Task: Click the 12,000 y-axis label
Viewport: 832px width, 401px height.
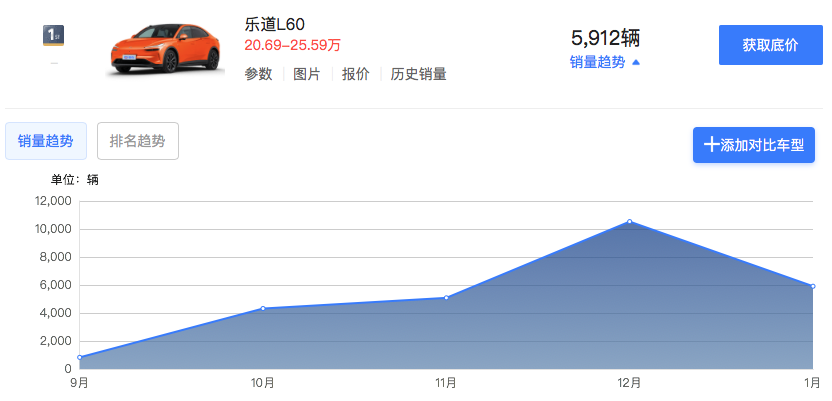Action: pos(52,201)
